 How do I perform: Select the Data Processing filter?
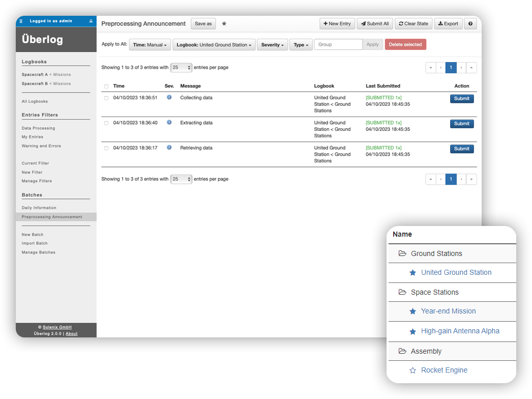(38, 128)
